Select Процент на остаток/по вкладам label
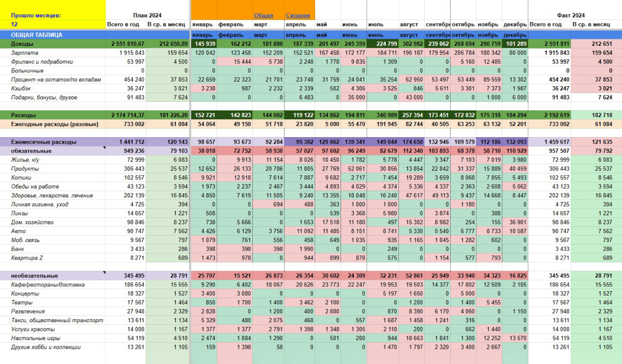Viewport: 622px width, 364px height. pyautogui.click(x=56, y=80)
